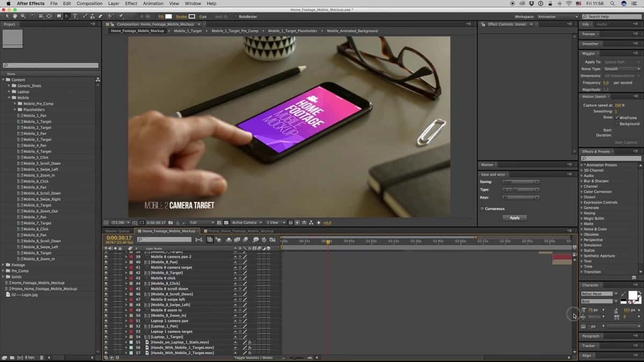Open the Animation menu

pos(153,3)
